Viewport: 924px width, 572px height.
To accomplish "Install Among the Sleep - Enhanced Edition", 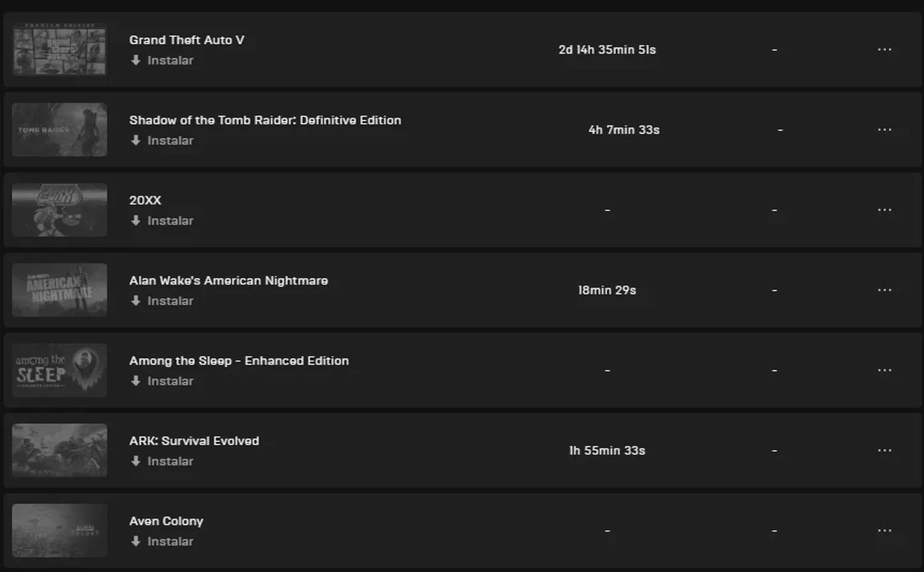I will (x=162, y=381).
